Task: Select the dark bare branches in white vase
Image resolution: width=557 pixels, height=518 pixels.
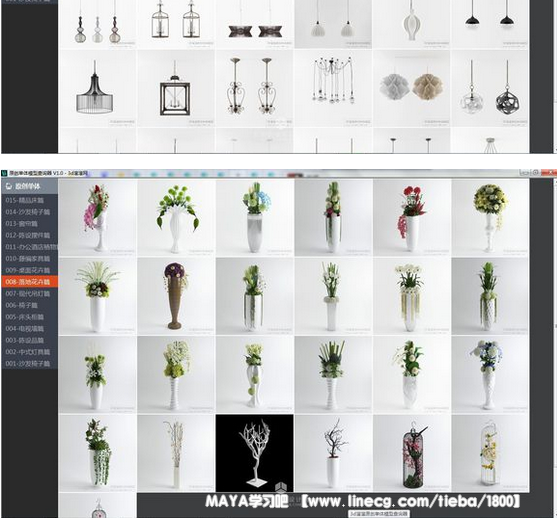Action: (333, 453)
